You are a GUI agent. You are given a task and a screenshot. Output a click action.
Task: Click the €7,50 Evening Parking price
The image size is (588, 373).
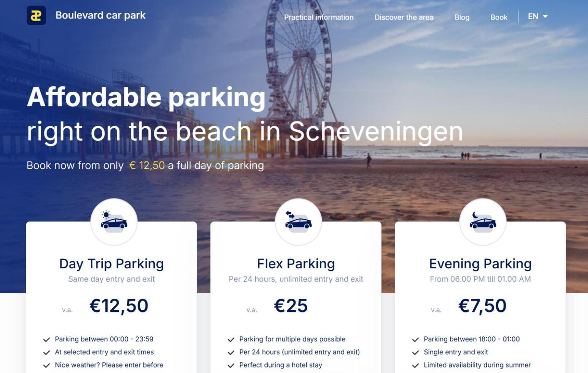[482, 306]
